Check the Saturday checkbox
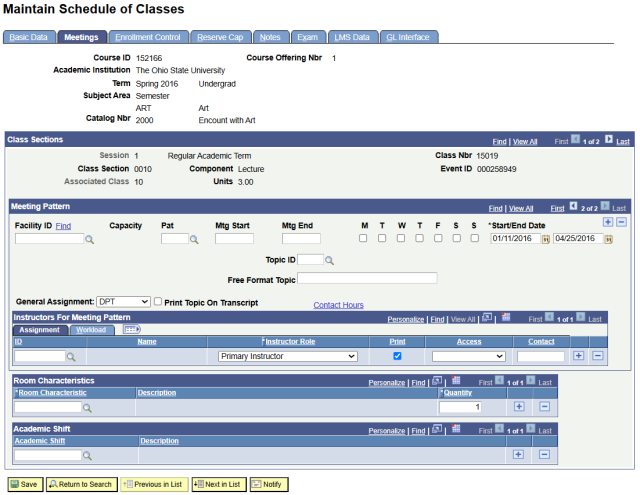 [x=457, y=238]
